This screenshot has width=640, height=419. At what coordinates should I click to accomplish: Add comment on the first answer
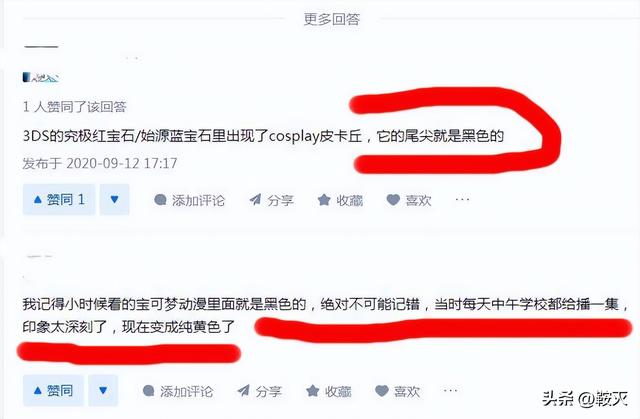pyautogui.click(x=189, y=200)
